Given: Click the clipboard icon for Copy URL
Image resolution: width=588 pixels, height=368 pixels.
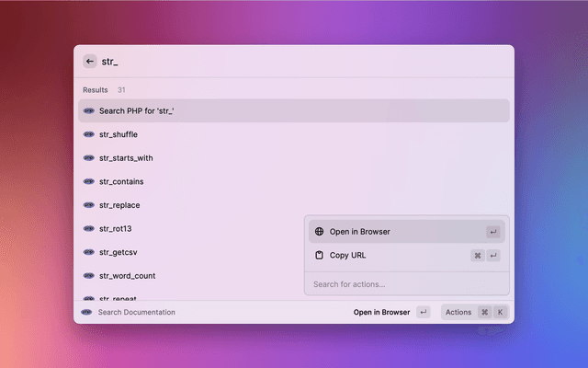Looking at the screenshot, I should [x=319, y=256].
